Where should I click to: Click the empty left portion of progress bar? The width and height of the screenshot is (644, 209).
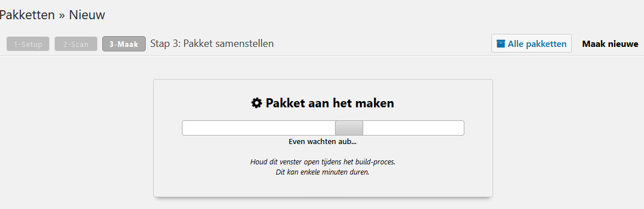[x=259, y=128]
